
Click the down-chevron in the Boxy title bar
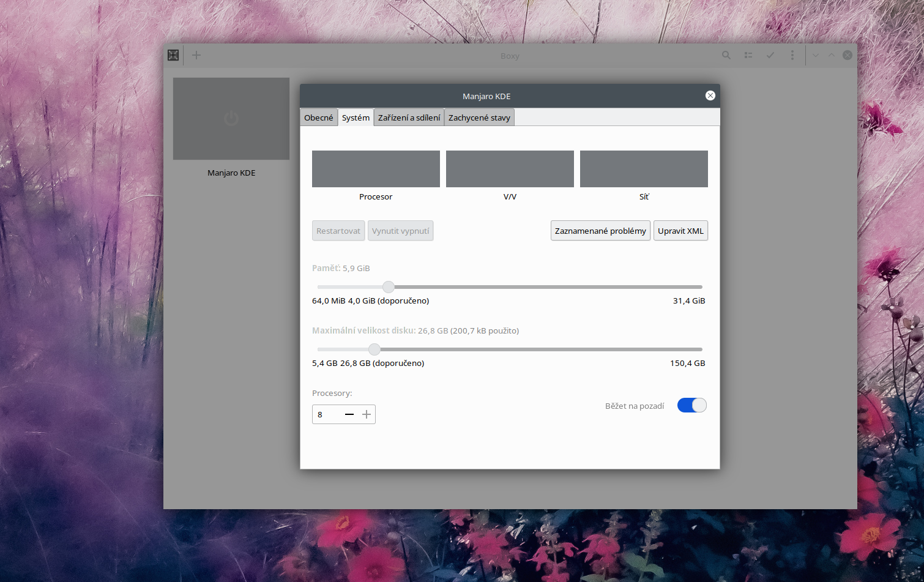coord(816,55)
